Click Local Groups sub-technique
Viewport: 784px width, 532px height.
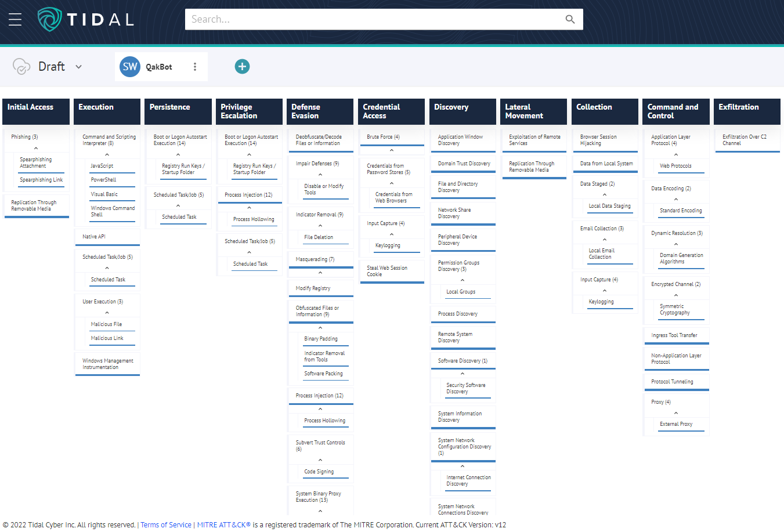[468, 292]
